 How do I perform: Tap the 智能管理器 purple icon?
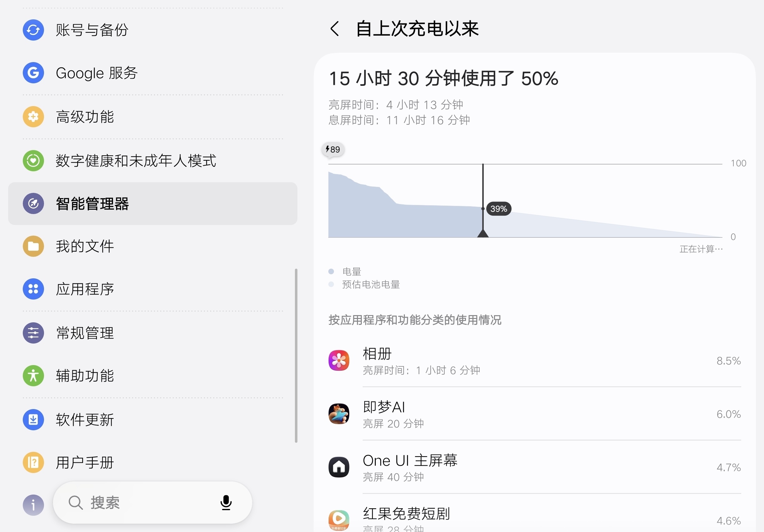[33, 203]
